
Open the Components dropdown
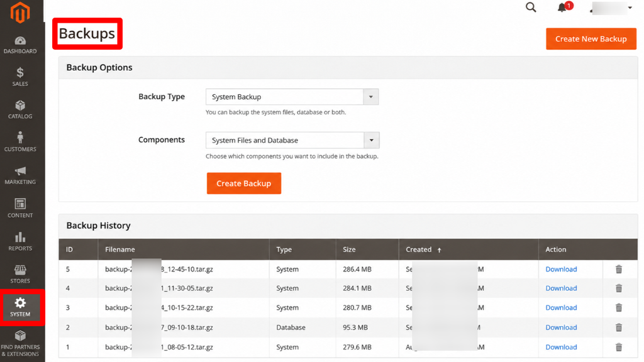pyautogui.click(x=292, y=140)
